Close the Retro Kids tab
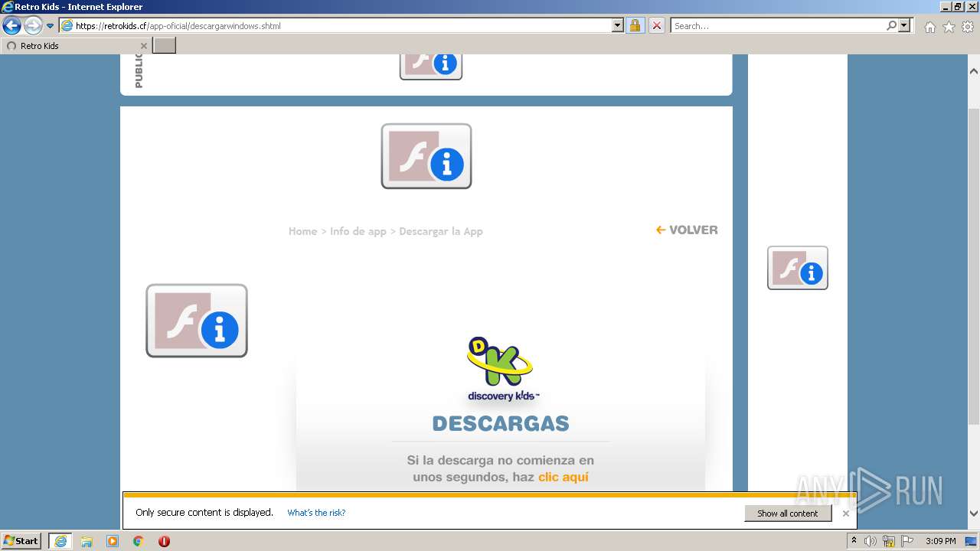Screen dimensions: 980x551 tap(143, 46)
